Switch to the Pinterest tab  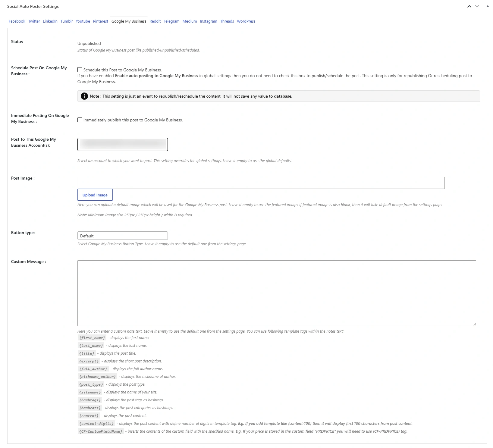click(101, 21)
